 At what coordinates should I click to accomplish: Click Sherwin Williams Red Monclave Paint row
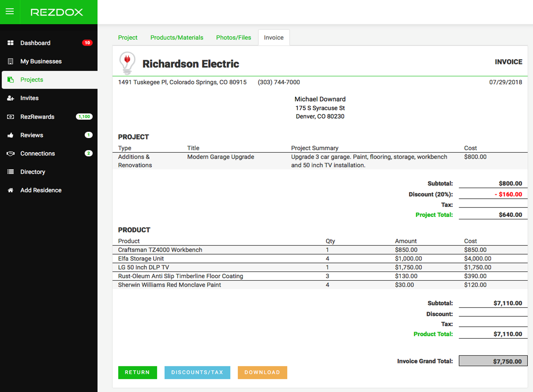(x=320, y=285)
